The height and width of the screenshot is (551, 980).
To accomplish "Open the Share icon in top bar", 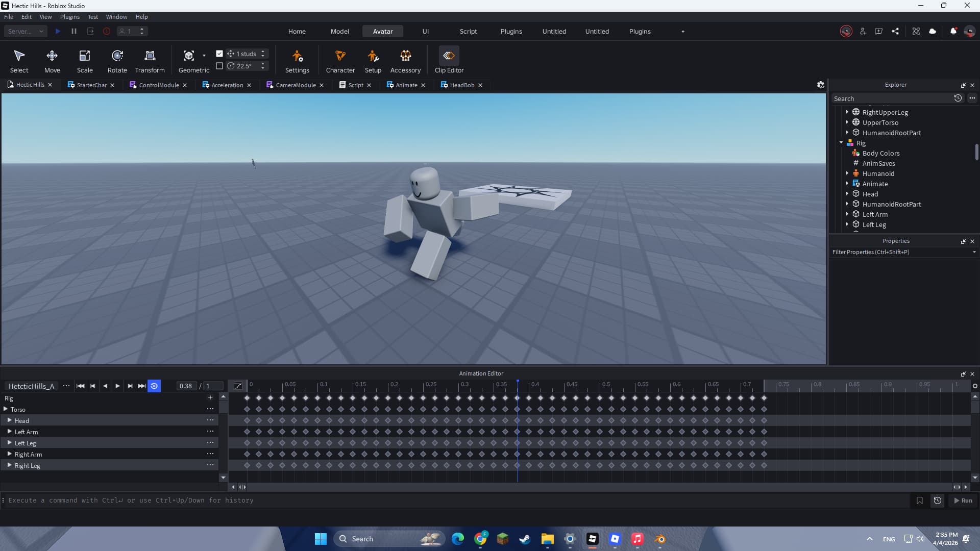I will (x=895, y=32).
